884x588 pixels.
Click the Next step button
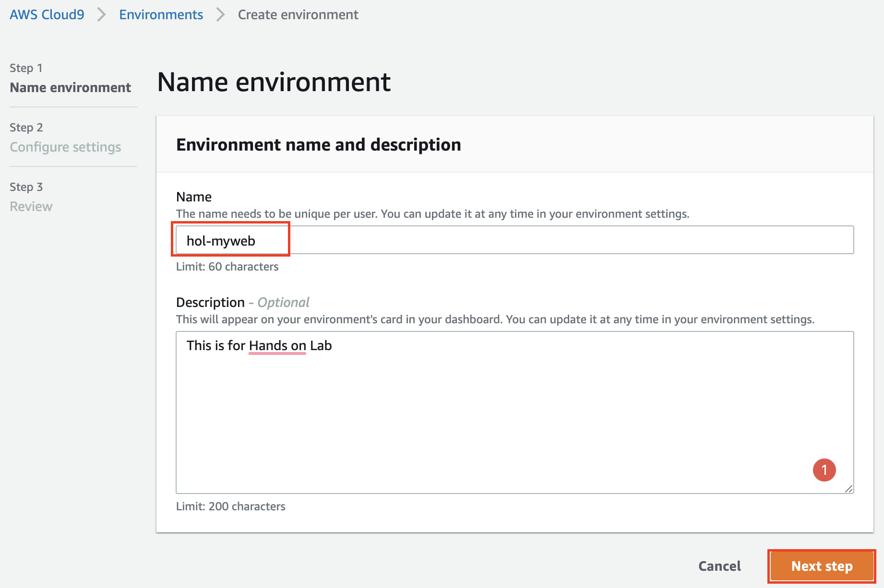point(822,566)
